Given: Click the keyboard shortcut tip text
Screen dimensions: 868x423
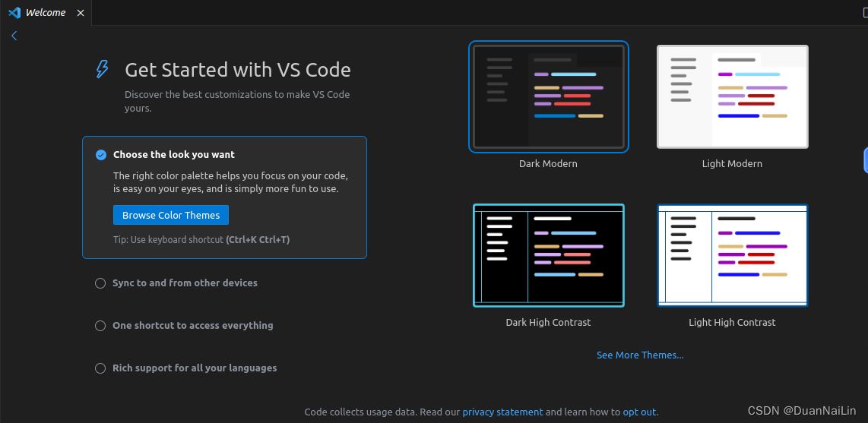Looking at the screenshot, I should pos(201,240).
